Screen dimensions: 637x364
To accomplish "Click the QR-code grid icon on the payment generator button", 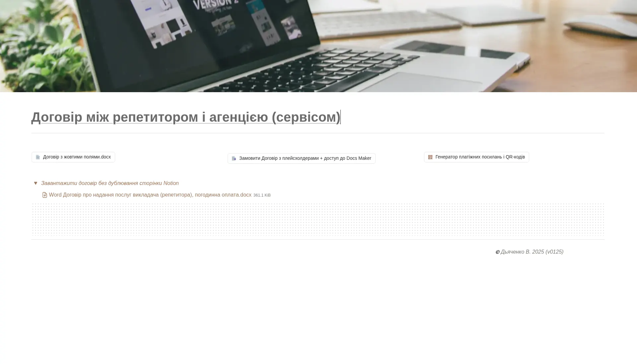I will 430,157.
